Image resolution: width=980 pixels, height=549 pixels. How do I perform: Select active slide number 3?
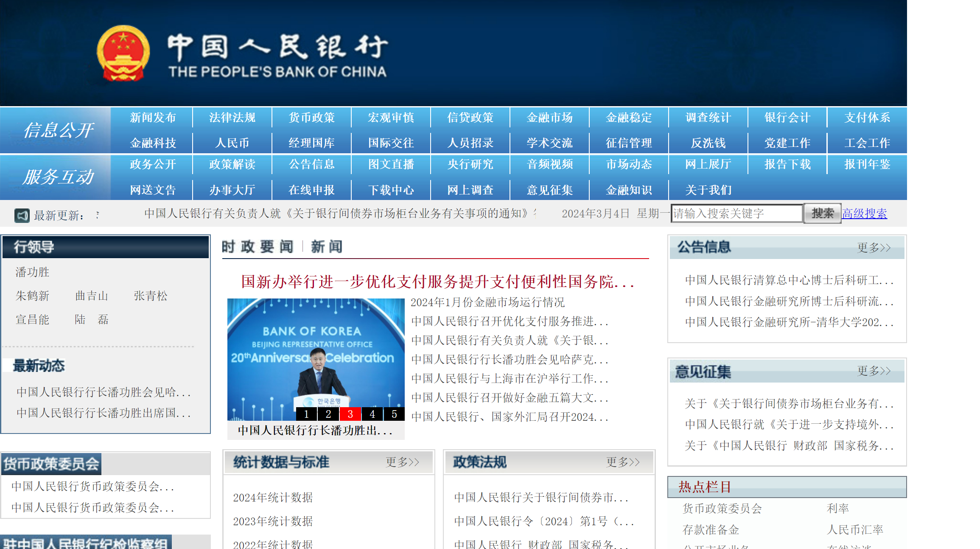pos(350,414)
